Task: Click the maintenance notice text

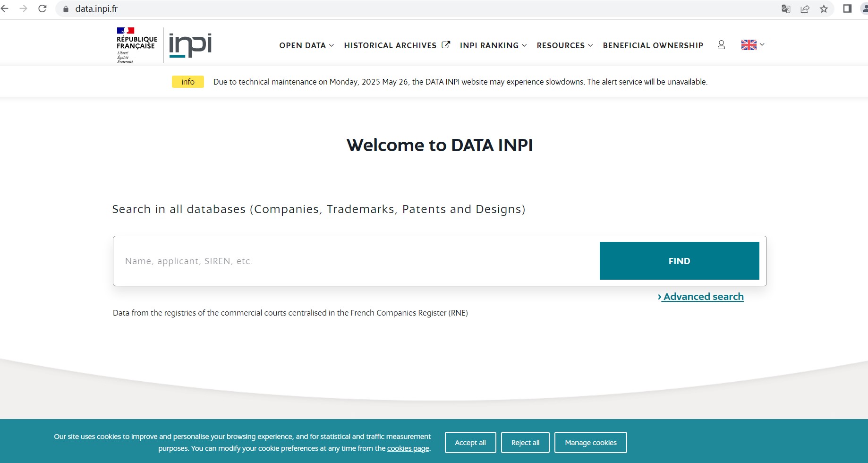Action: click(460, 82)
